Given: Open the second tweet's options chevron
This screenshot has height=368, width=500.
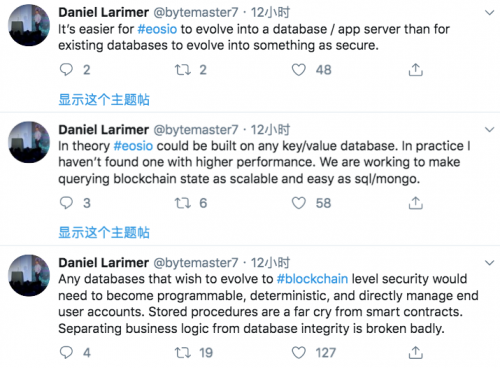Looking at the screenshot, I should click(x=489, y=129).
